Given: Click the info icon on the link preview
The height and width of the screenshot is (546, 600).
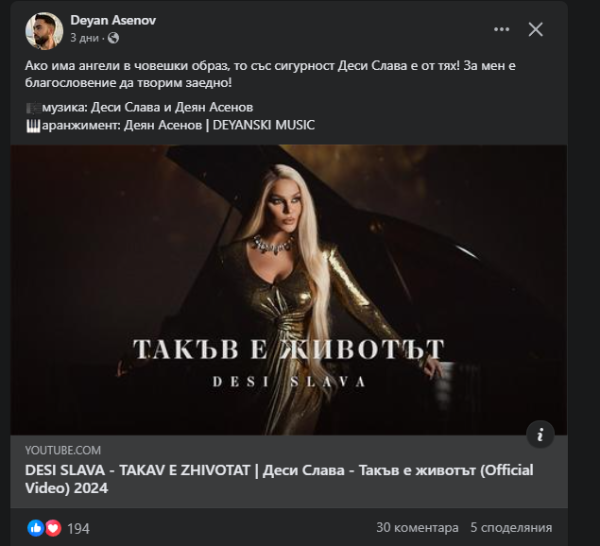Looking at the screenshot, I should [x=539, y=434].
